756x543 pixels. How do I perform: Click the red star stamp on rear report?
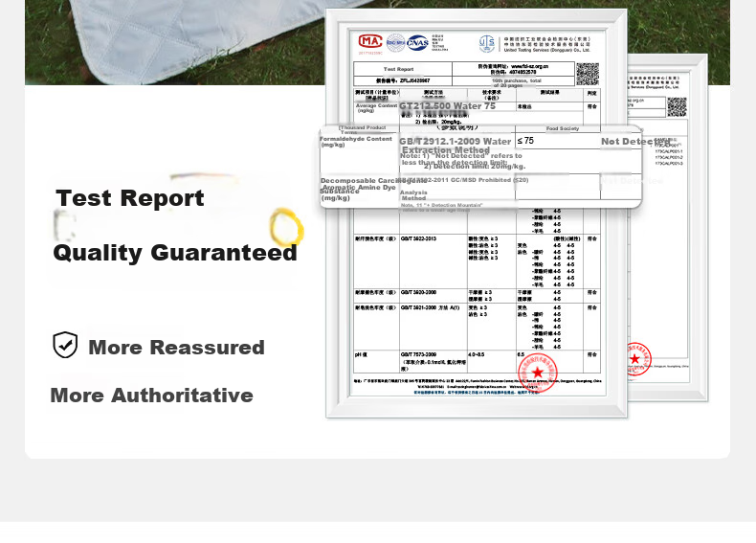[636, 359]
